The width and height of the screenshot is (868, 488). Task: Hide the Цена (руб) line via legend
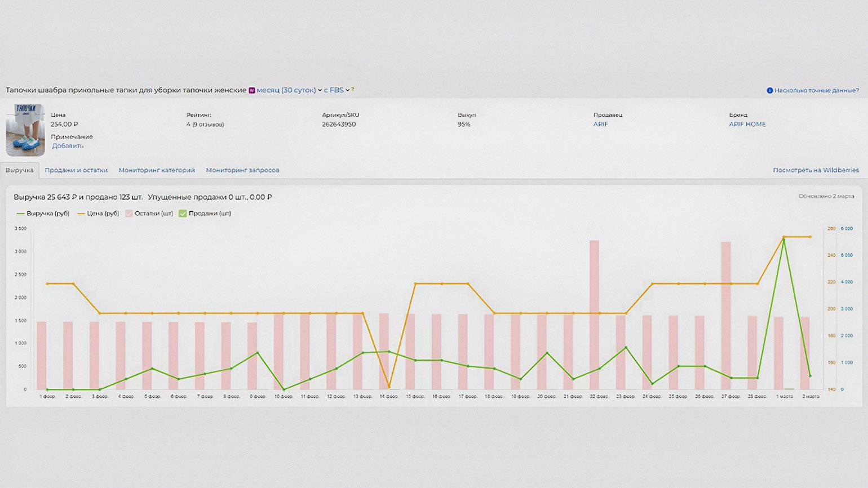coord(98,214)
